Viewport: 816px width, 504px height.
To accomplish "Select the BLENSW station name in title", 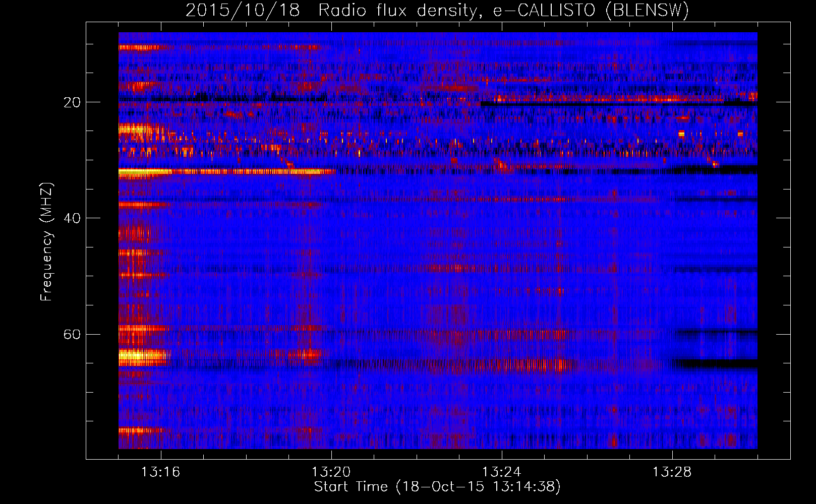I will coord(647,11).
